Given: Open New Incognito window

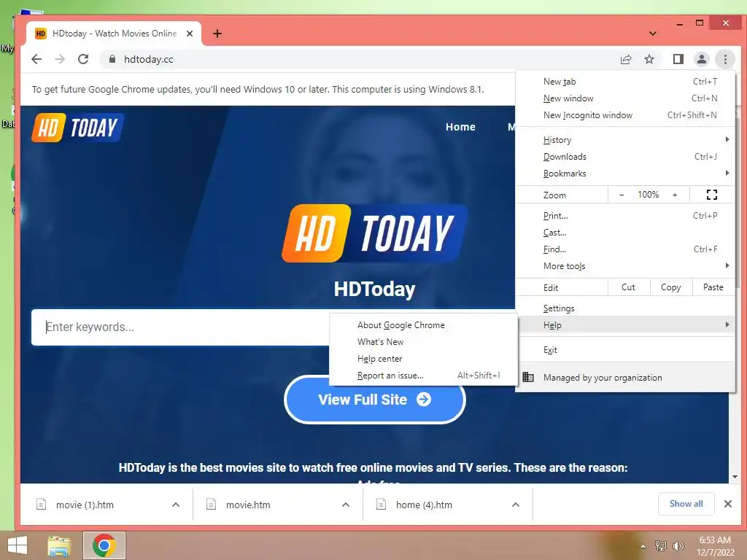Looking at the screenshot, I should [625, 114].
